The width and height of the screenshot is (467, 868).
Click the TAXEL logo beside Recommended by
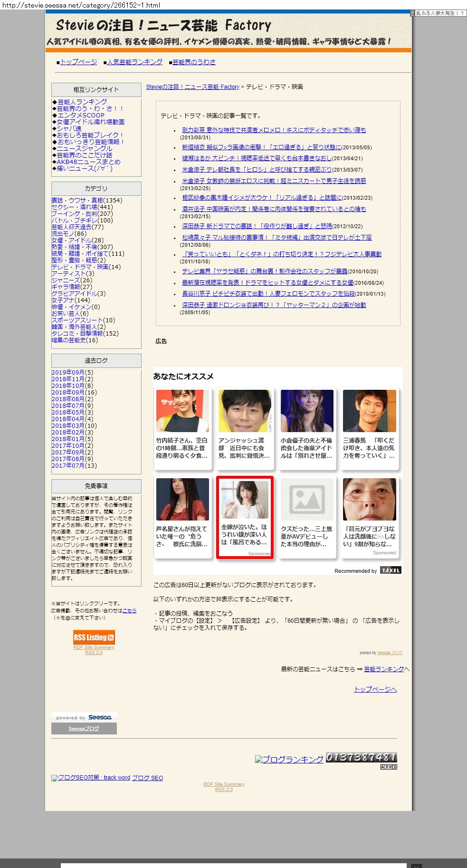coord(391,570)
